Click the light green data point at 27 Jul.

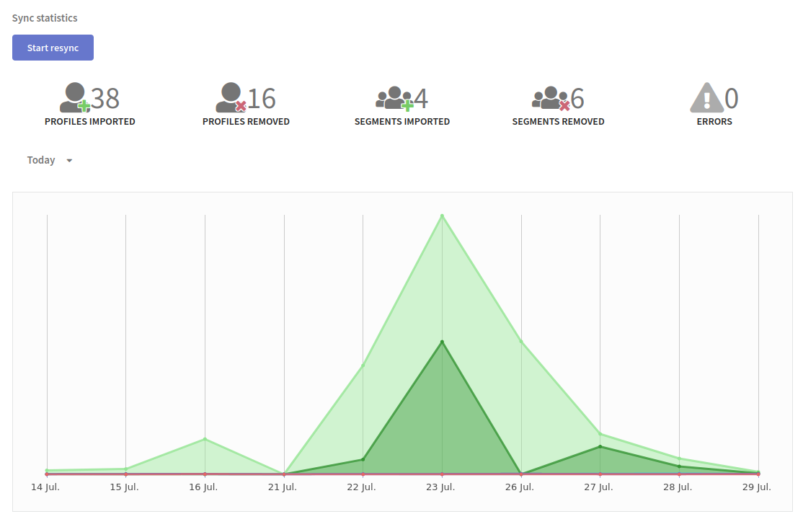point(600,434)
